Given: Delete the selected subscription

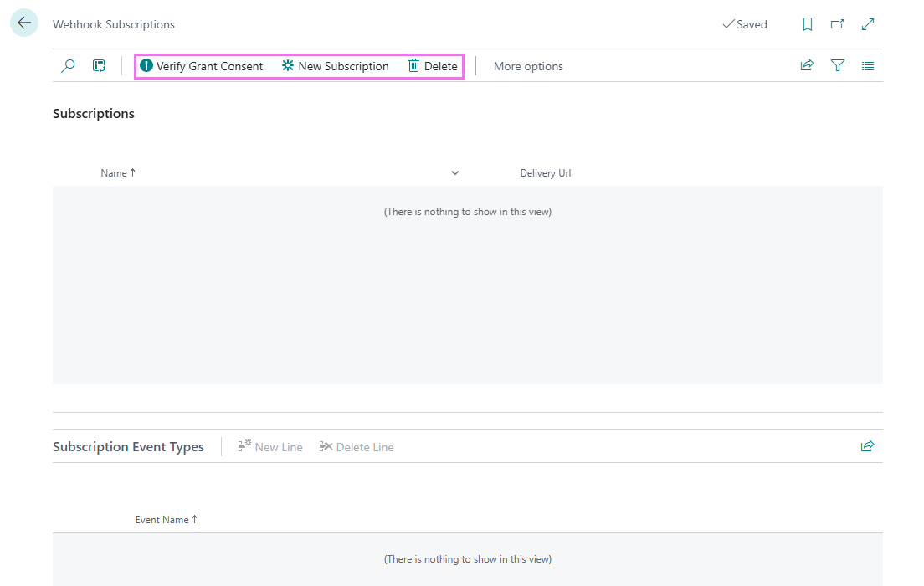Looking at the screenshot, I should (x=434, y=66).
